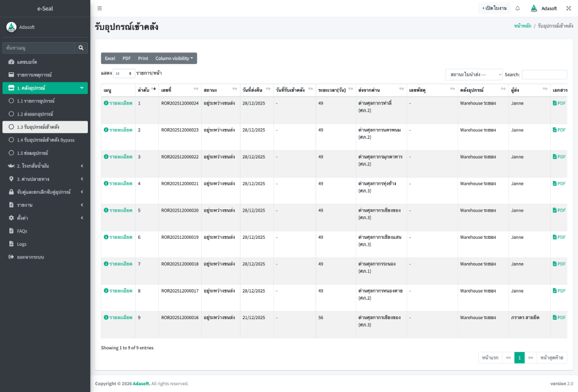Image resolution: width=578 pixels, height=392 pixels.
Task: Open the notifications bell icon
Action: point(517,8)
